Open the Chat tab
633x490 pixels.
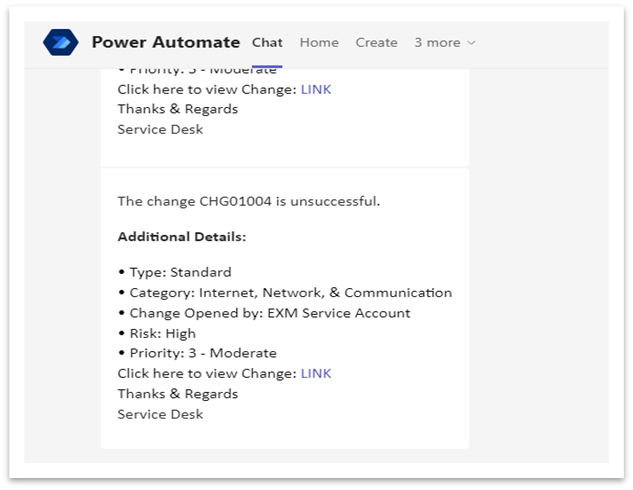pos(267,42)
